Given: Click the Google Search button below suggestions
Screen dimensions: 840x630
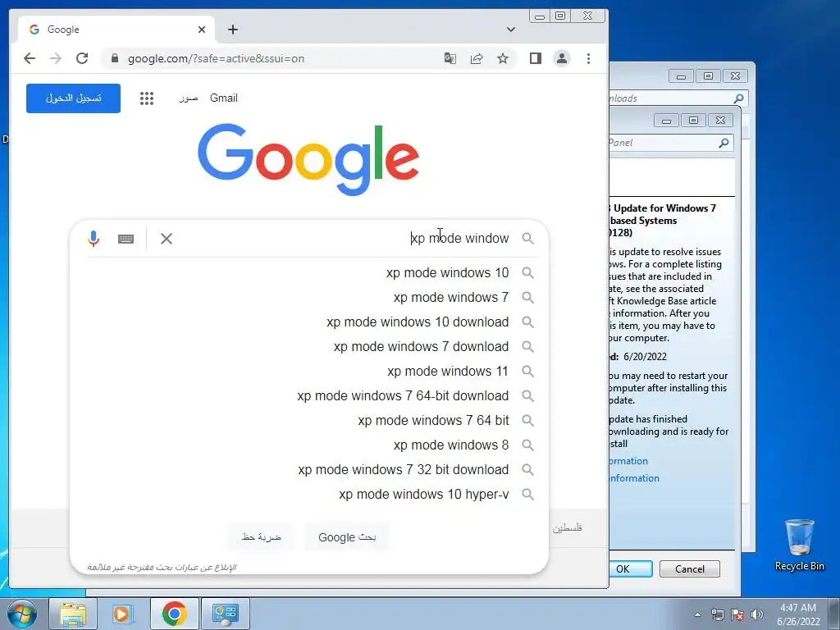Looking at the screenshot, I should (347, 537).
